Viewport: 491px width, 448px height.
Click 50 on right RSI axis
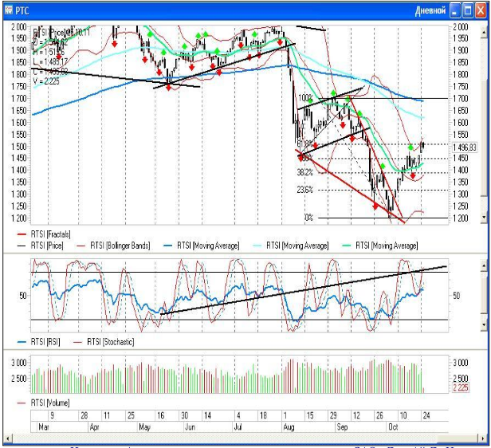tap(456, 296)
